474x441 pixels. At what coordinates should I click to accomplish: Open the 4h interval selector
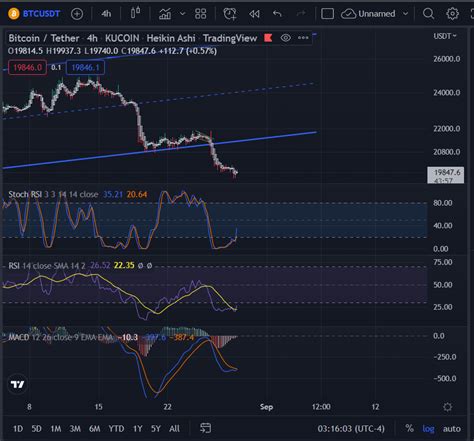[106, 14]
